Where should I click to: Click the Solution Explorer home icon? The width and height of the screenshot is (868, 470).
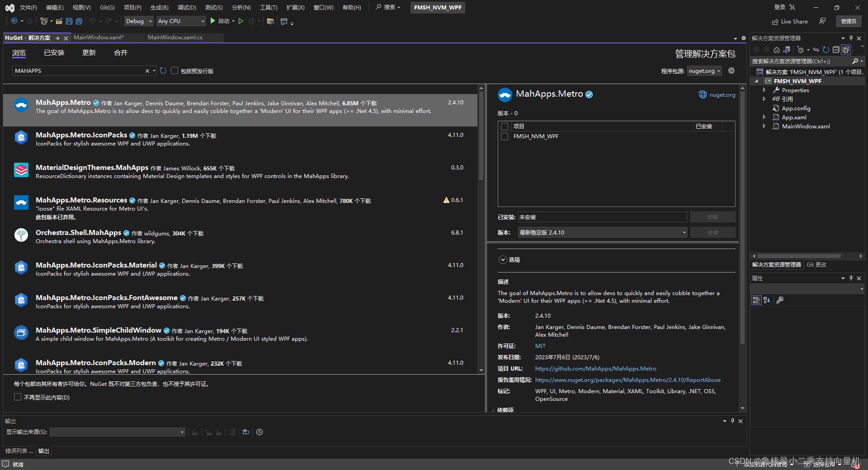pos(777,50)
